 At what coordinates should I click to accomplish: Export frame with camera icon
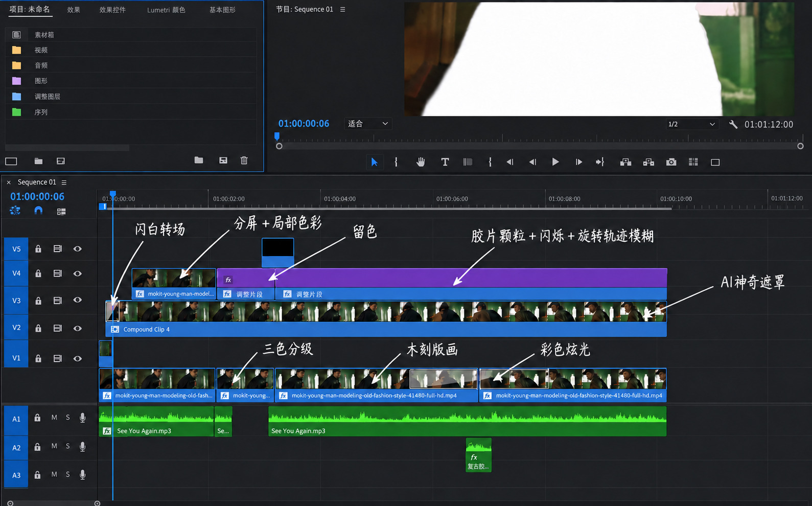pos(671,162)
